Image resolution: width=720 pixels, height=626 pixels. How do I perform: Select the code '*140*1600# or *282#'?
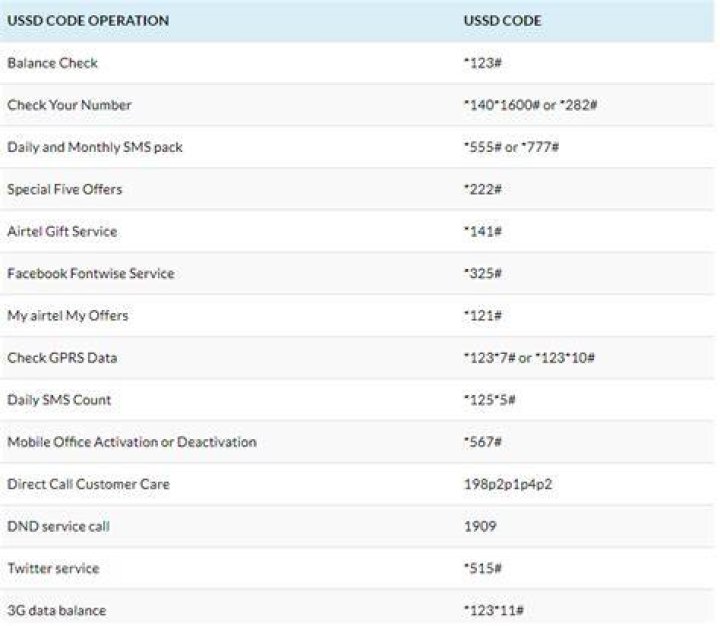pos(530,105)
